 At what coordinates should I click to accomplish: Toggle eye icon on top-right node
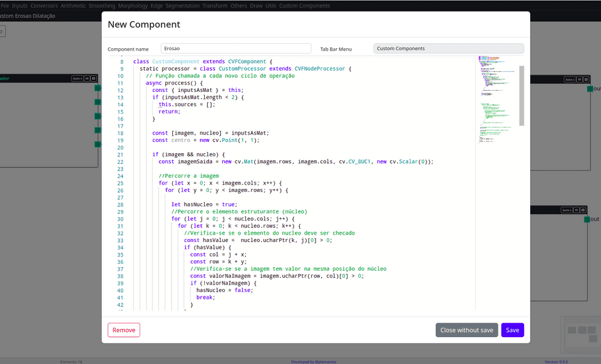click(x=580, y=79)
